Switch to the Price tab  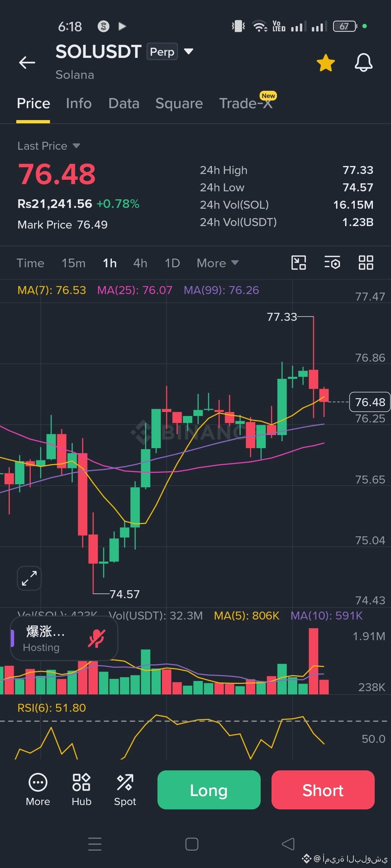(x=33, y=103)
